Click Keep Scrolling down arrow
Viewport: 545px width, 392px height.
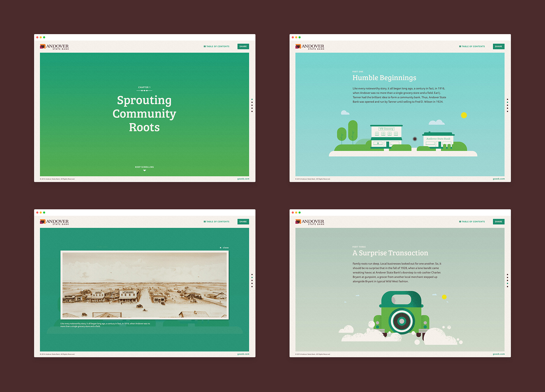pos(144,171)
